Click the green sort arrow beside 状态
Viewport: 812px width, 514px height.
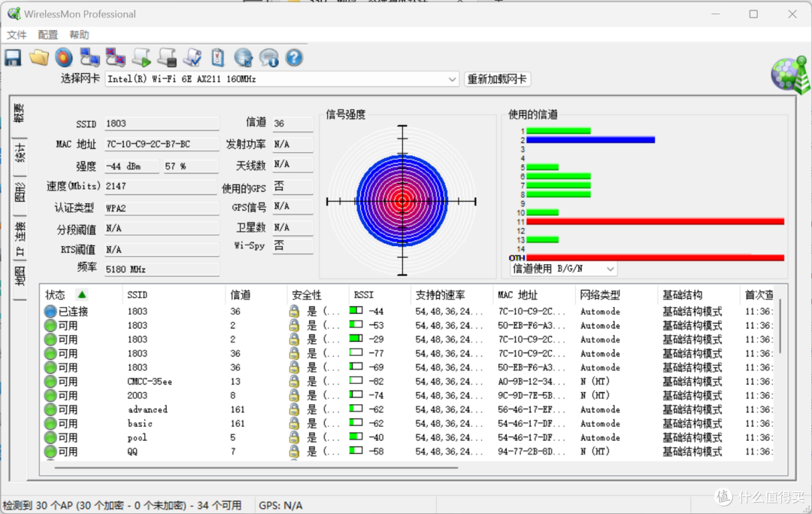82,295
